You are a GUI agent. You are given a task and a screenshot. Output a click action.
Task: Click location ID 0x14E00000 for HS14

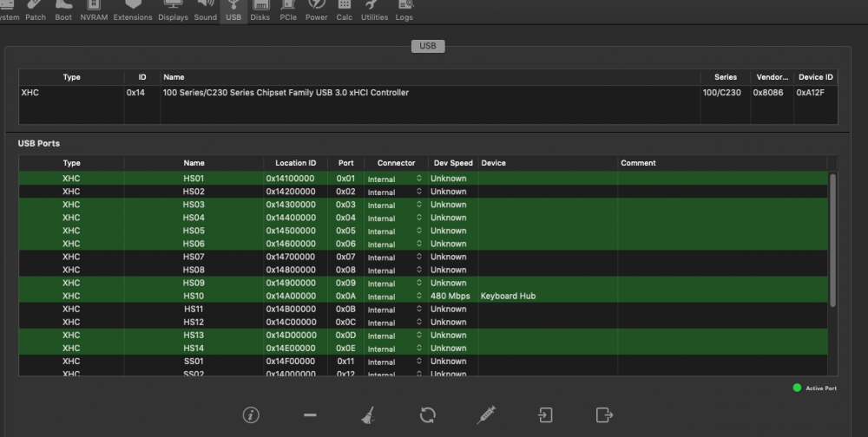(x=291, y=348)
